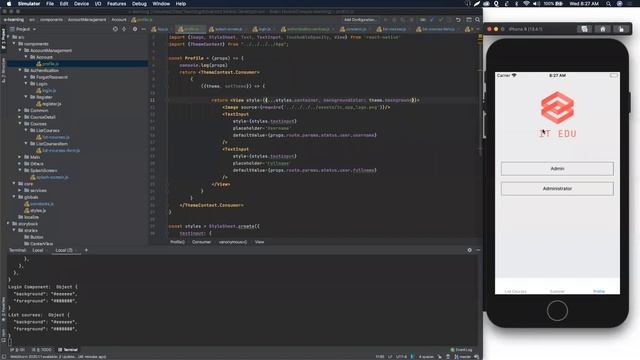The image size is (640, 360).
Task: Switch to the splash-screen.js editor tab
Action: tap(225, 29)
